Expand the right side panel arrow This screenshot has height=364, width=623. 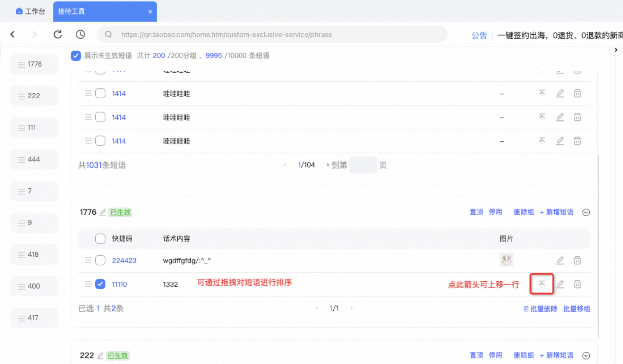click(616, 50)
